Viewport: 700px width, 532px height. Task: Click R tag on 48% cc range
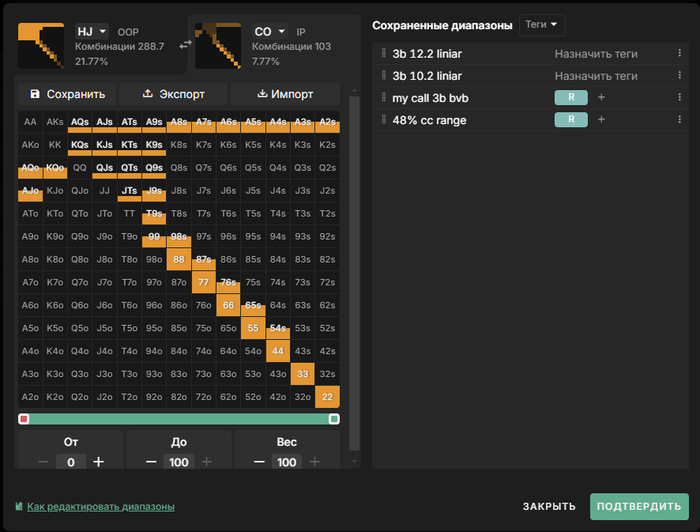[571, 120]
